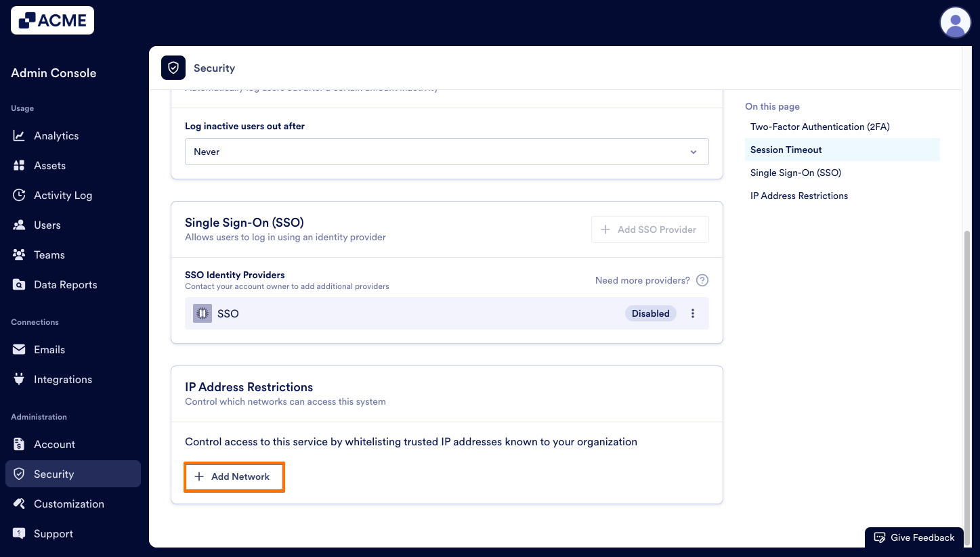This screenshot has height=557, width=980.
Task: Click the Data Reports icon
Action: tap(20, 284)
